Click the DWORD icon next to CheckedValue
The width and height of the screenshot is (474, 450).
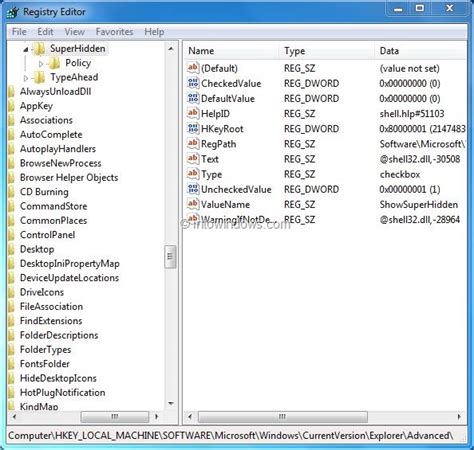193,83
